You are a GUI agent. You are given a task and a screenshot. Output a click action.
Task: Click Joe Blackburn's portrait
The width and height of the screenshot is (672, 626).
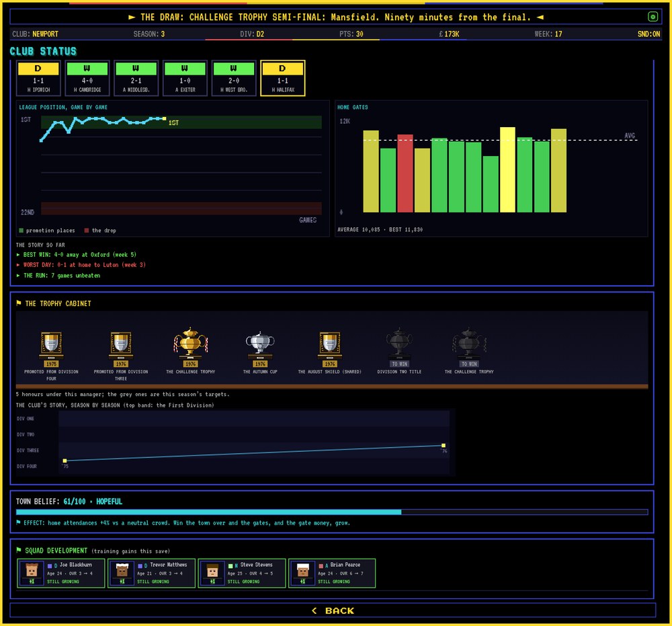coord(32,573)
